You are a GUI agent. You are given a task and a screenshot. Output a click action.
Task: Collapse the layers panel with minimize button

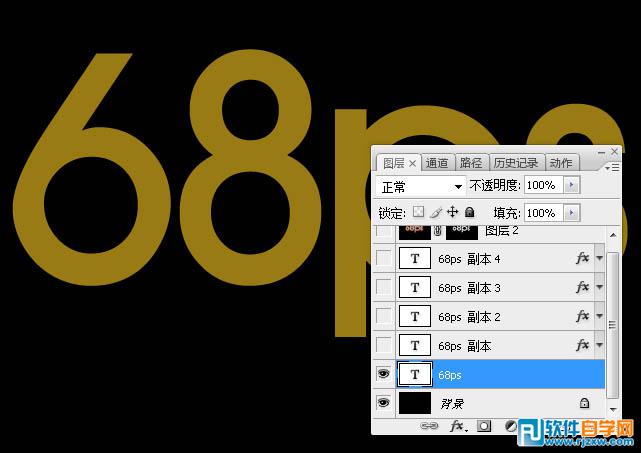(x=601, y=152)
